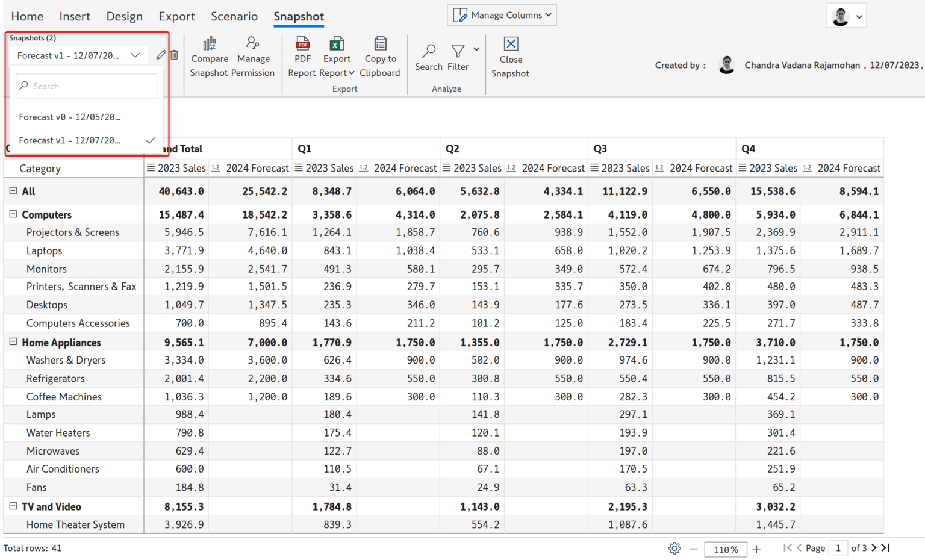The image size is (925, 560).
Task: Open the Compare Snapshot tool
Action: pos(209,57)
